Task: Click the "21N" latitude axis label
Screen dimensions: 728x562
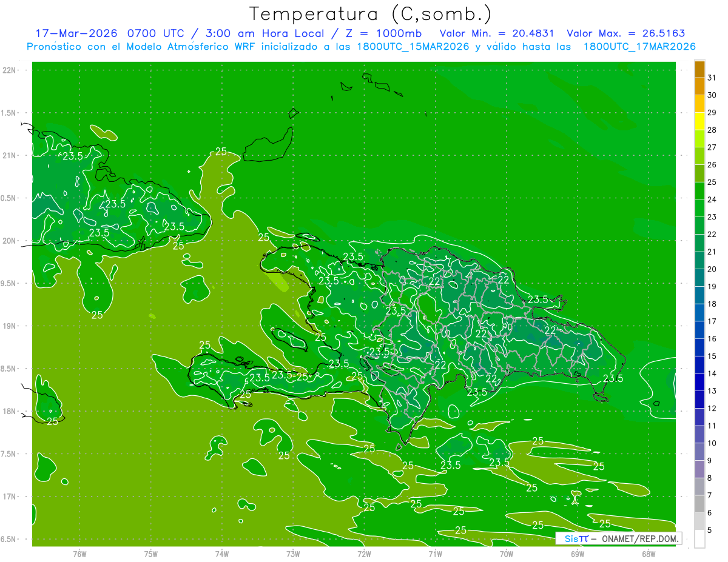Action: pyautogui.click(x=10, y=156)
